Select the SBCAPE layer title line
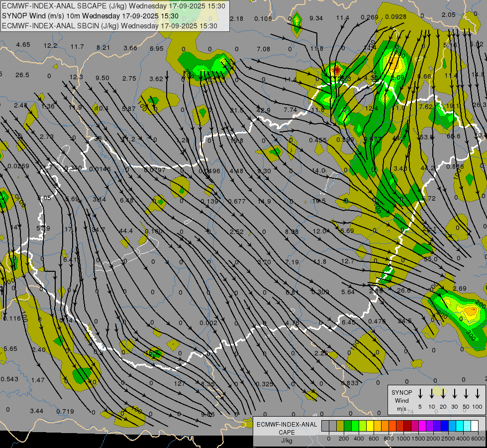The image size is (487, 448). point(113,6)
